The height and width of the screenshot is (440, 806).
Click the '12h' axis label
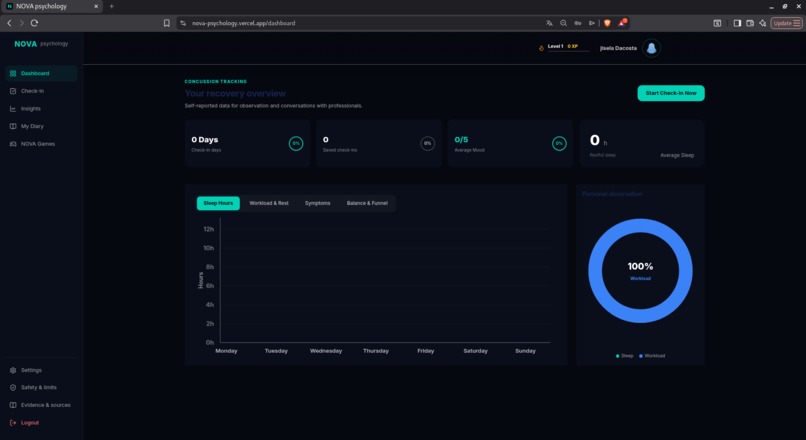click(209, 229)
